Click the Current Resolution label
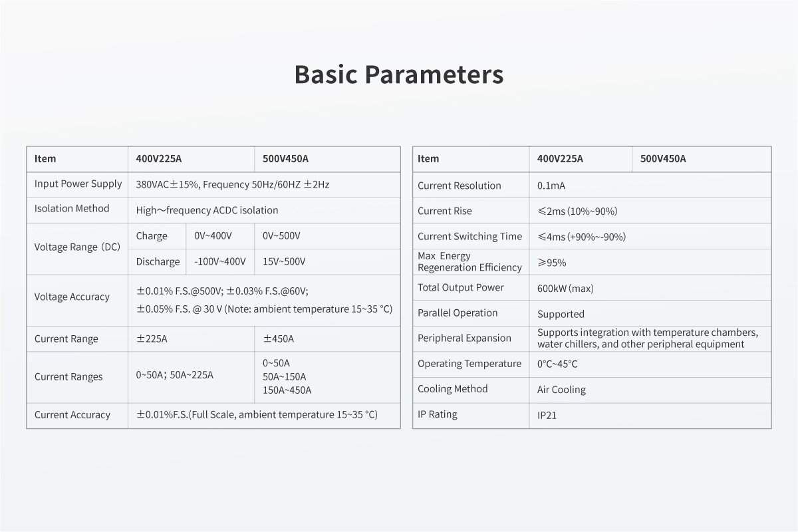 (x=460, y=186)
